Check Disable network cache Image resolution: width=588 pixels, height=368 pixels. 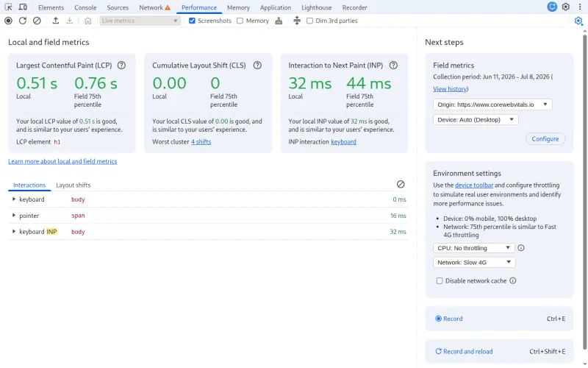point(440,281)
